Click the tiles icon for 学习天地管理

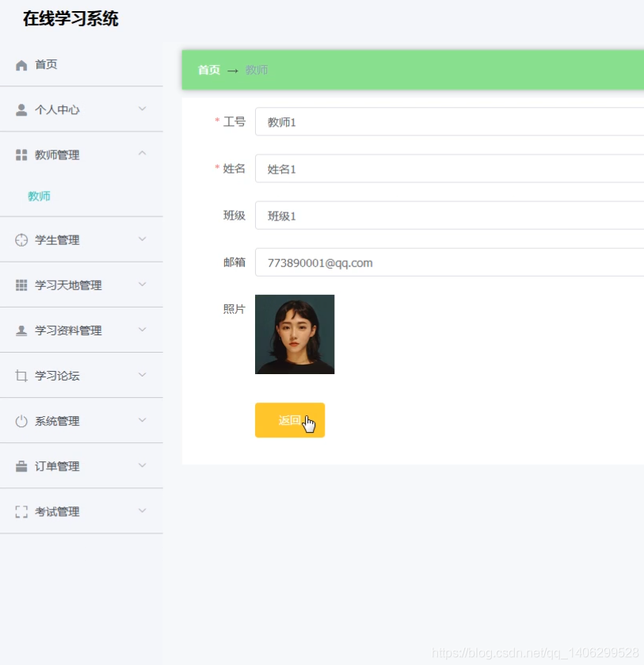coord(20,284)
